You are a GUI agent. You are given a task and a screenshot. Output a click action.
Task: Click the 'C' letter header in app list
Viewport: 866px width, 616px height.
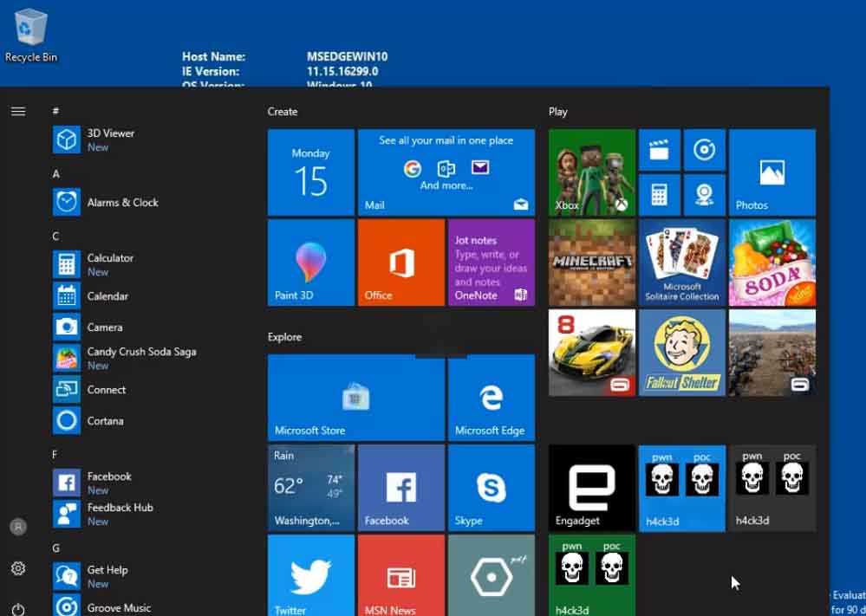point(55,237)
